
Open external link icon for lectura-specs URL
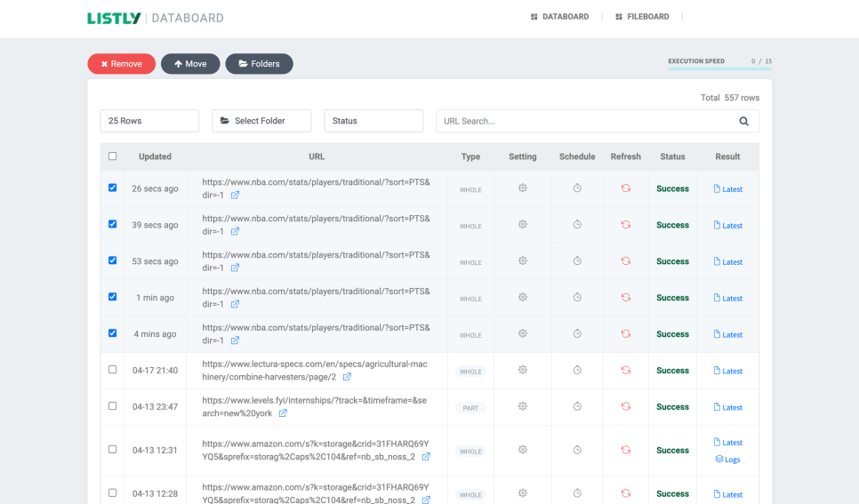click(x=347, y=377)
